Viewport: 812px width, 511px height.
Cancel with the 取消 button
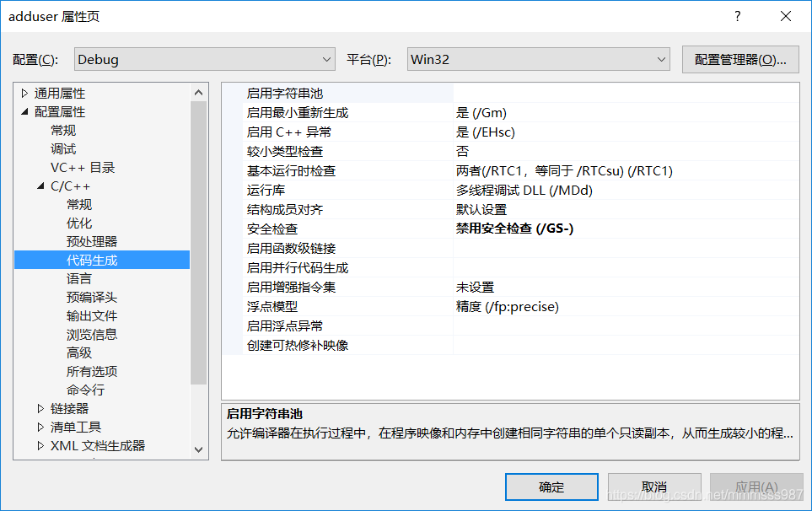click(x=654, y=487)
